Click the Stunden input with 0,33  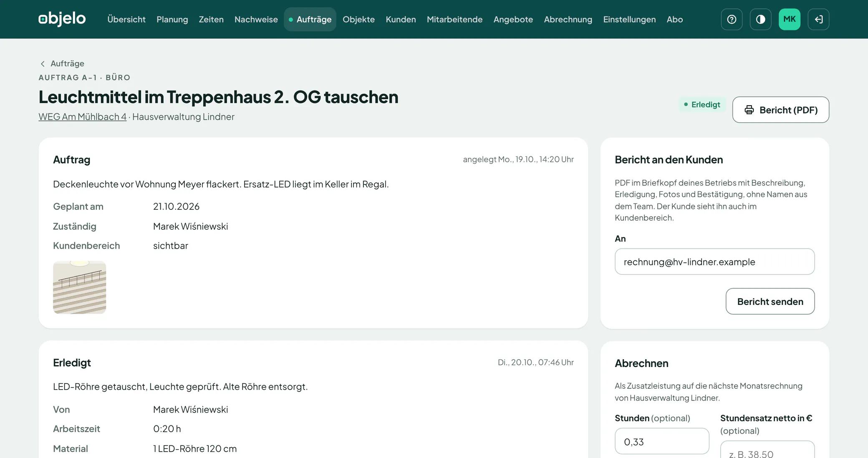[x=662, y=441]
